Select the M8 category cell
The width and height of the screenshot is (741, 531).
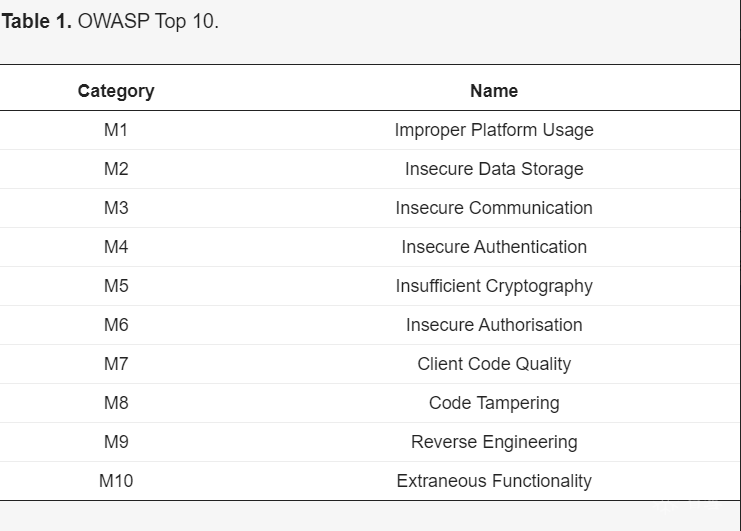(116, 403)
